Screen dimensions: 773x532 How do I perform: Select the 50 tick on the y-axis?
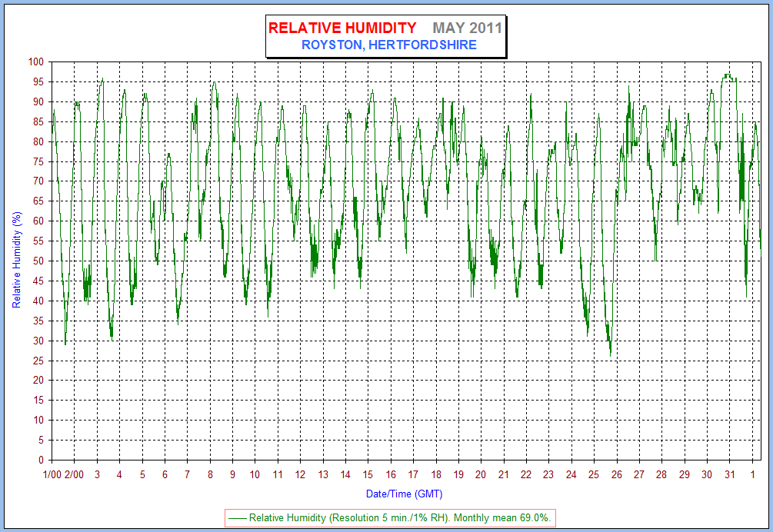pyautogui.click(x=38, y=261)
